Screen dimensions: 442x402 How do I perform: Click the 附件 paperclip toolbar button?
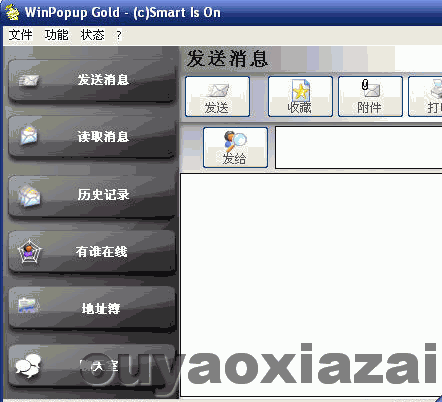[x=370, y=97]
